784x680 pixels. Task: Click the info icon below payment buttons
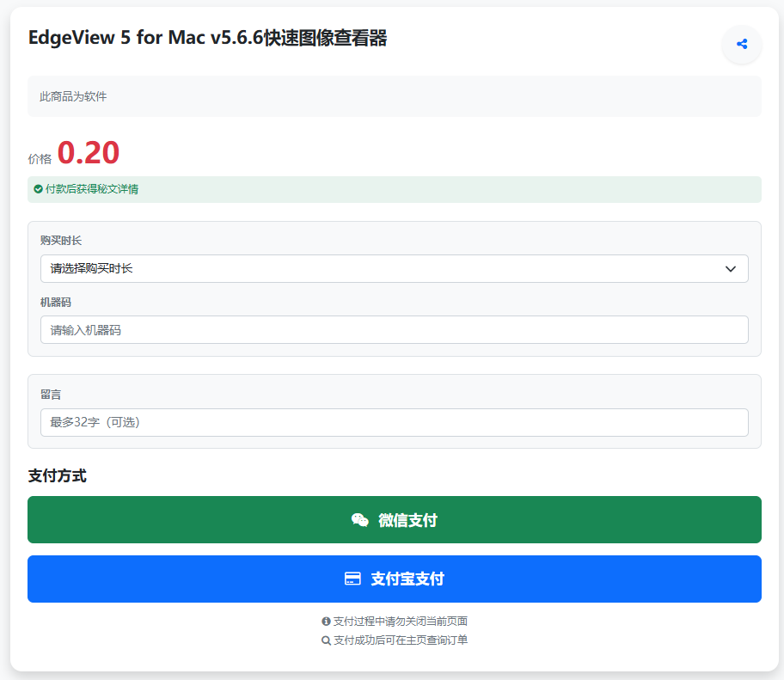[x=326, y=621]
